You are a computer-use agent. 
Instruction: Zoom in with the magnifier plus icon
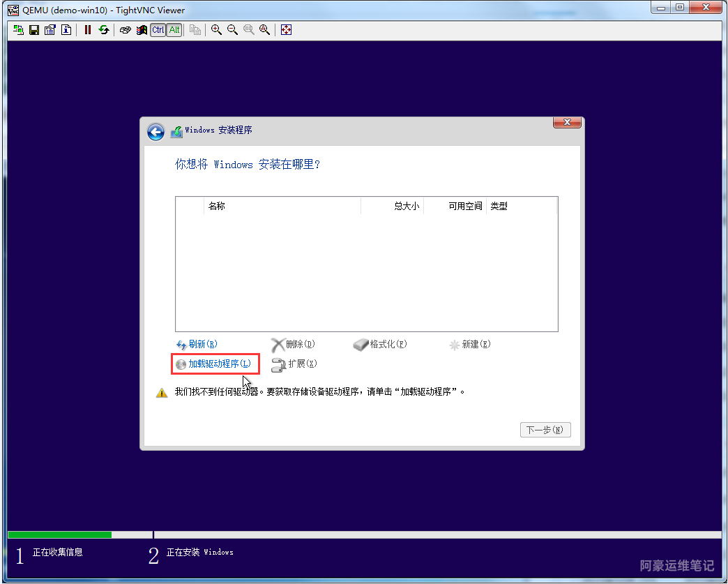[x=216, y=30]
